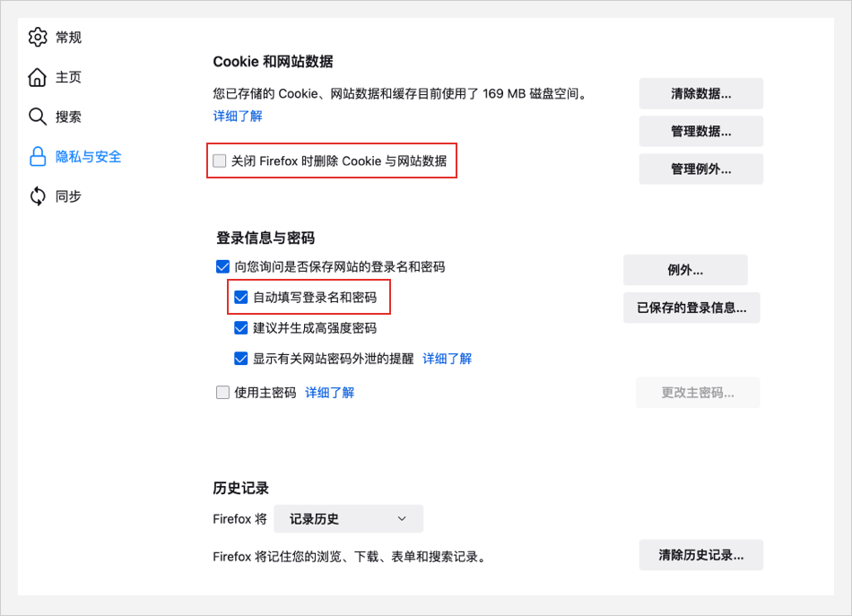Toggle 建议并生成高强度密码 checkbox
Screen dimensions: 852x616
tap(240, 328)
